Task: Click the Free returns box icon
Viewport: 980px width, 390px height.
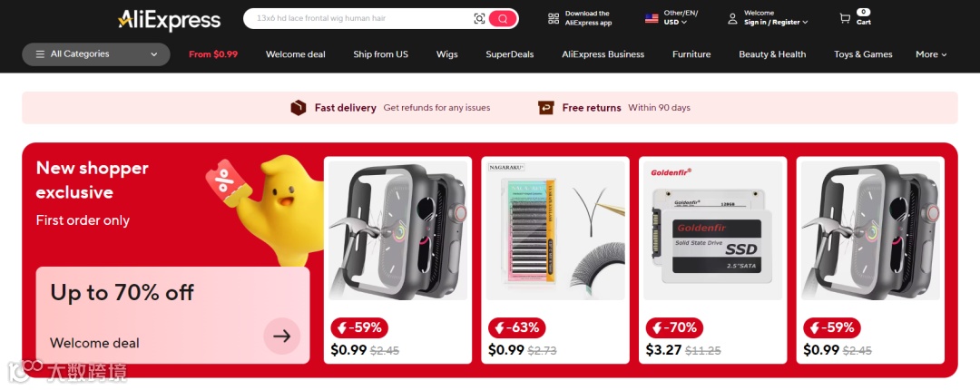Action: [546, 108]
